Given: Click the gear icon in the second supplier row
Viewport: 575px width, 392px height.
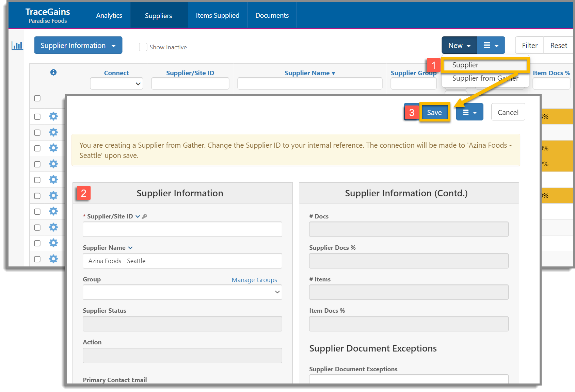Looking at the screenshot, I should [53, 132].
